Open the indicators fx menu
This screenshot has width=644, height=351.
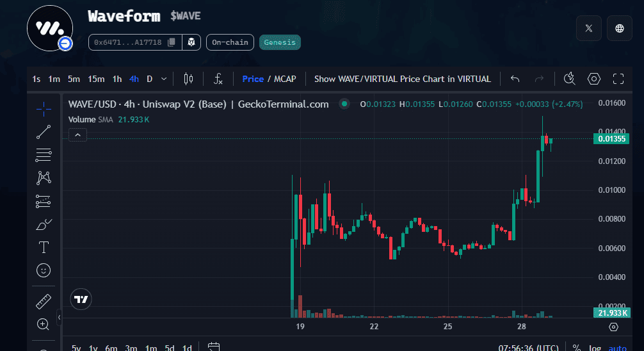tap(218, 79)
